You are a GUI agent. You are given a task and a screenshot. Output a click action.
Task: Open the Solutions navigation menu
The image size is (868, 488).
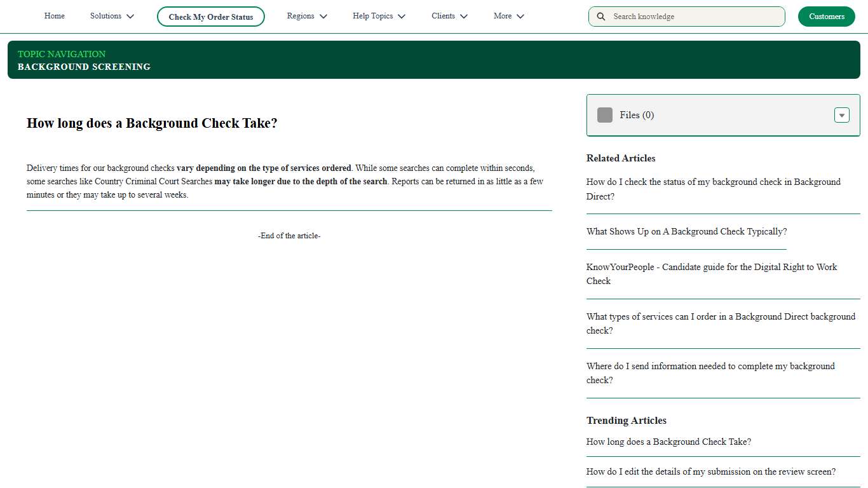click(105, 16)
